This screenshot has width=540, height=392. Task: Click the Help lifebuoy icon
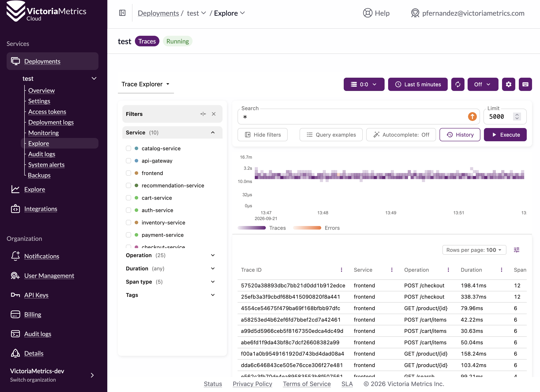(367, 13)
